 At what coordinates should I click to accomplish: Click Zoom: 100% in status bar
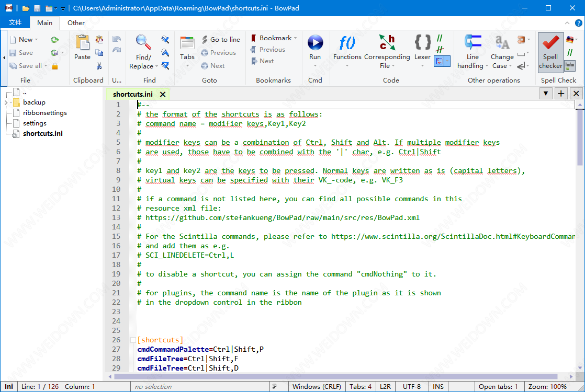point(547,387)
